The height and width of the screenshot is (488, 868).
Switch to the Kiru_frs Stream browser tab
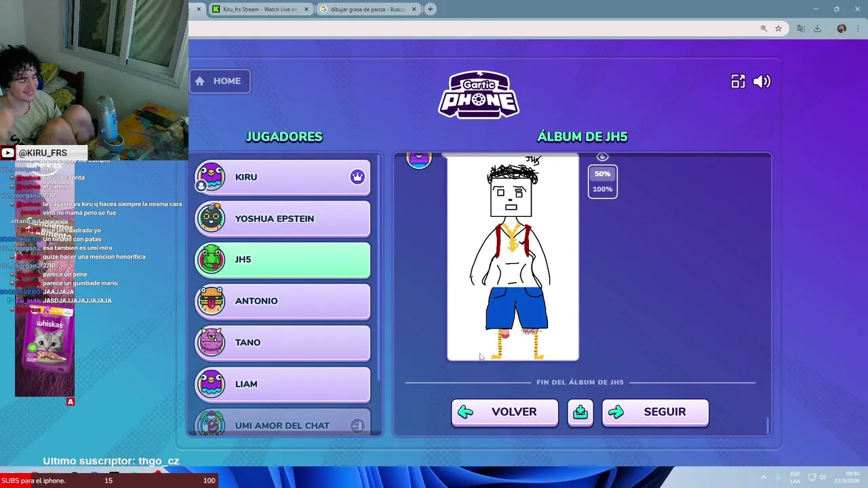point(260,9)
